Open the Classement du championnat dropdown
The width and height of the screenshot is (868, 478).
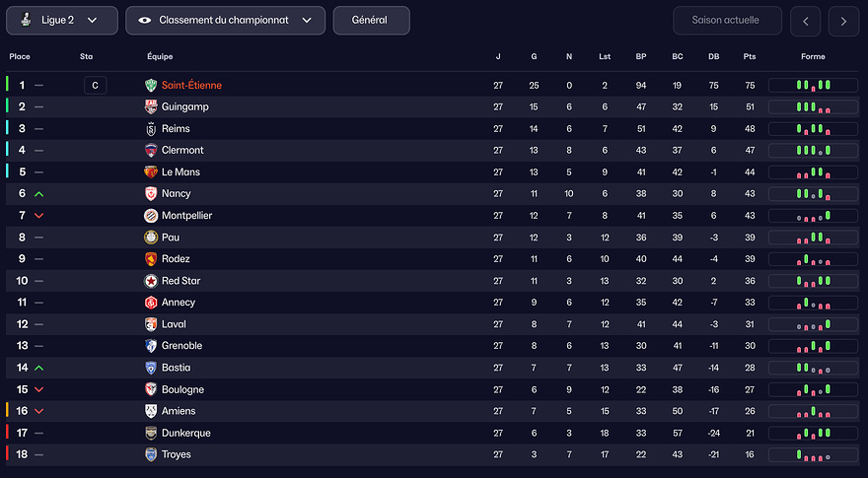pos(225,20)
